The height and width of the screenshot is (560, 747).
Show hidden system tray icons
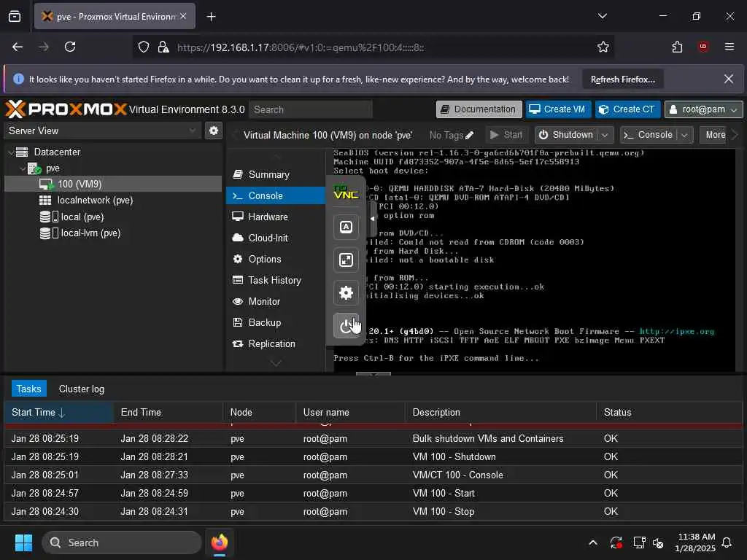click(592, 542)
